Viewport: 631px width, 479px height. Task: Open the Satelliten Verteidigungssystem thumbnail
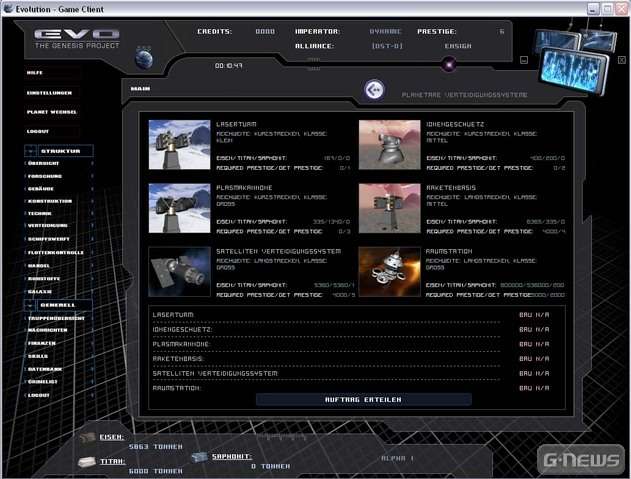[x=179, y=272]
